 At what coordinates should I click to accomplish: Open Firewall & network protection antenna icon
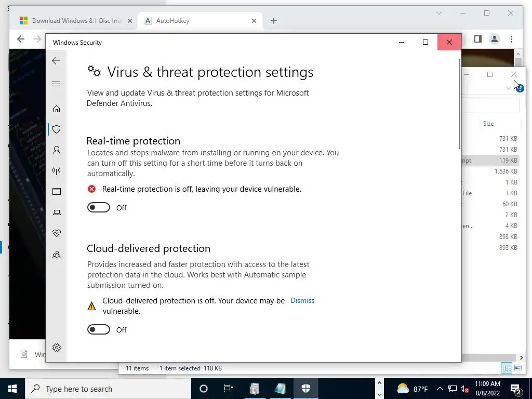(x=56, y=170)
